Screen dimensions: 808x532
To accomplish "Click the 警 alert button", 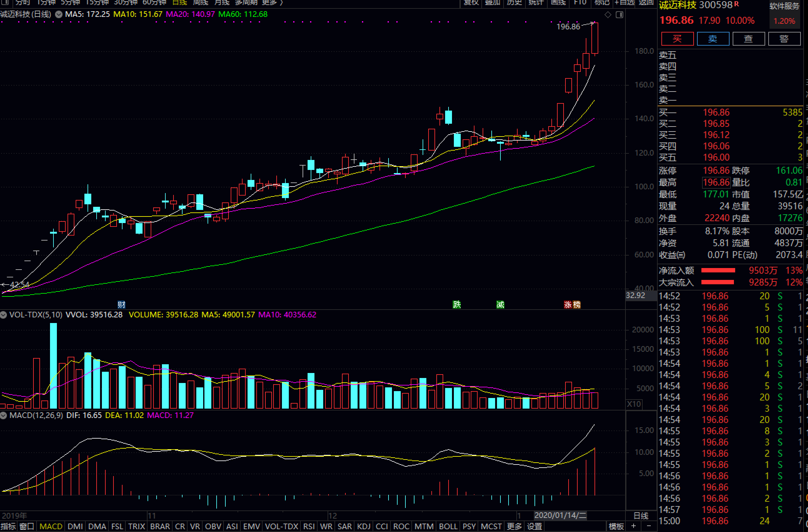I will click(x=784, y=39).
